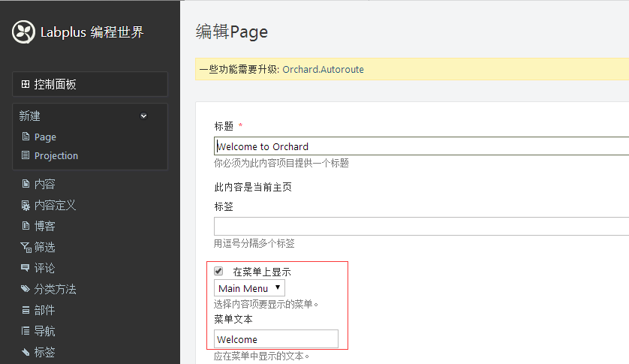Image resolution: width=629 pixels, height=364 pixels.
Task: Focus the 标签 tags input field
Action: pyautogui.click(x=421, y=227)
